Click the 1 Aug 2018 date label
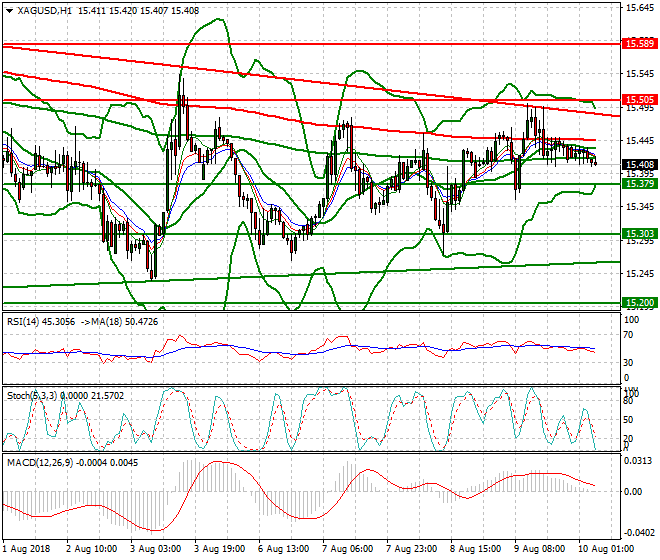 pos(27,549)
